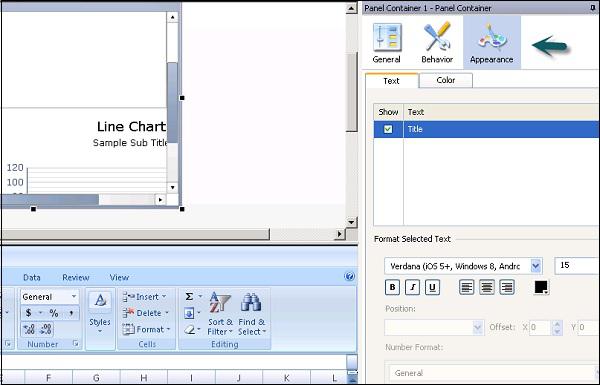The width and height of the screenshot is (600, 385).
Task: Toggle underline for selected text
Action: click(x=432, y=287)
